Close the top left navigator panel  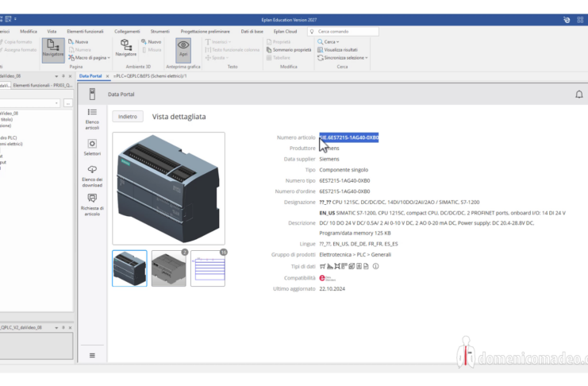click(x=70, y=76)
